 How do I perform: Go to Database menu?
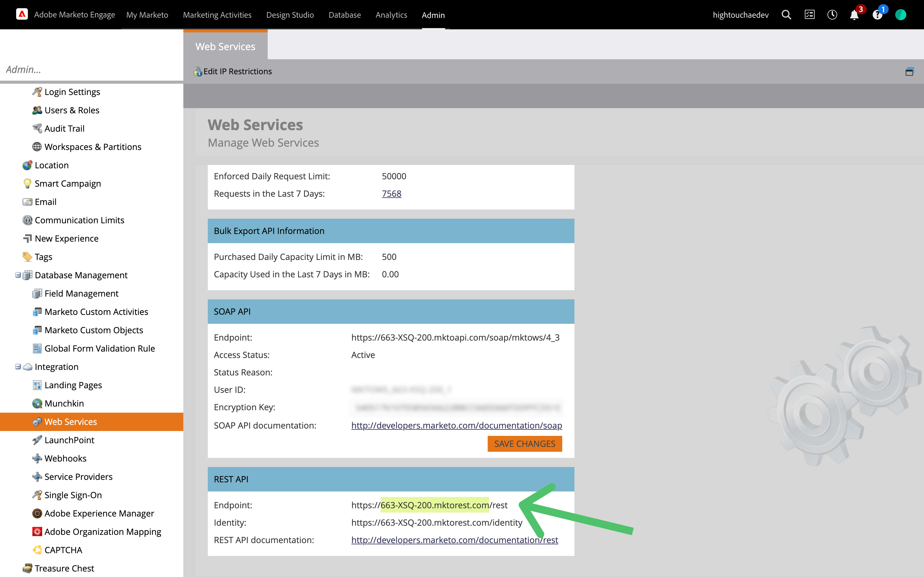point(345,15)
